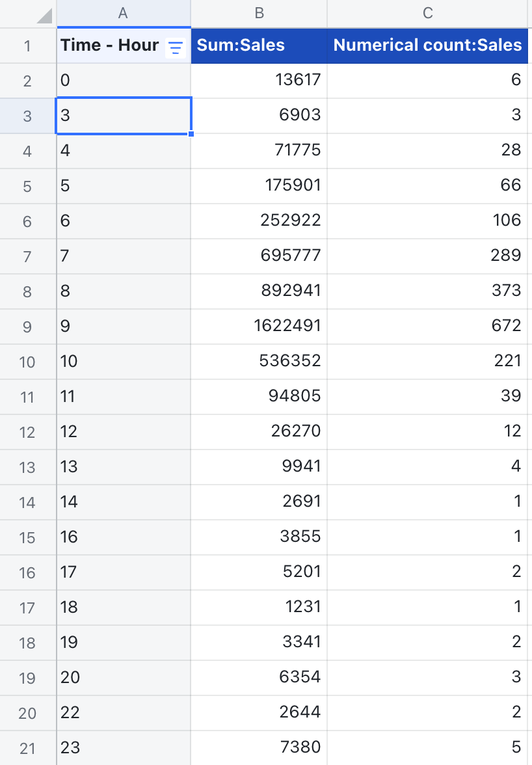Select the cell showing count 106
The width and height of the screenshot is (532, 765).
[x=427, y=221]
